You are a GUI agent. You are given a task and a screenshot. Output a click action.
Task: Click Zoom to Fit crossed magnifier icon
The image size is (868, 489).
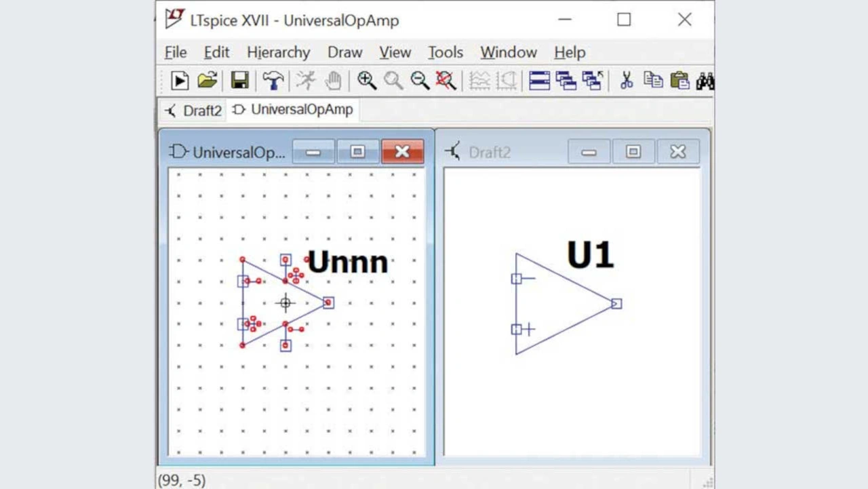pyautogui.click(x=446, y=81)
